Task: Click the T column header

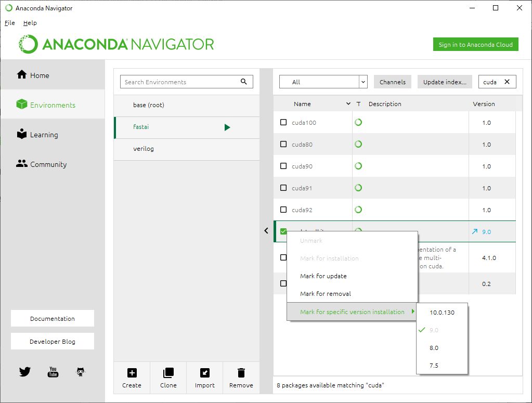Action: (358, 104)
